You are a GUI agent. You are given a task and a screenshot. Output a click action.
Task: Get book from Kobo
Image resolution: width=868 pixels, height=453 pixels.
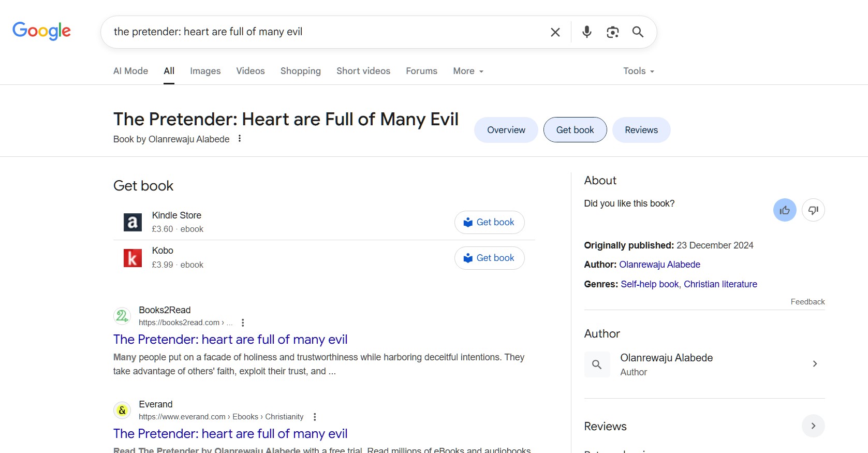(x=489, y=258)
